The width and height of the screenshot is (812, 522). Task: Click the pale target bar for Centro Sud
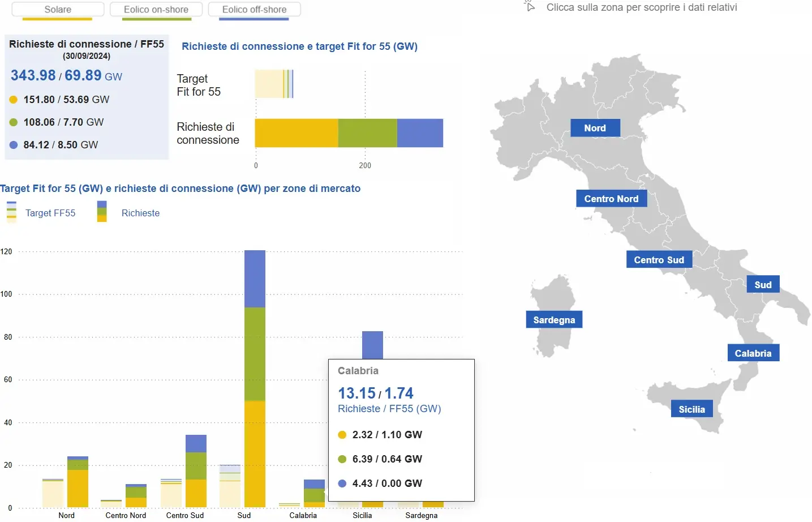(171, 493)
